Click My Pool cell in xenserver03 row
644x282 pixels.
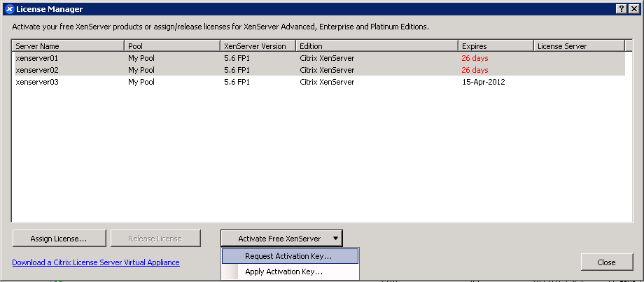pos(141,82)
